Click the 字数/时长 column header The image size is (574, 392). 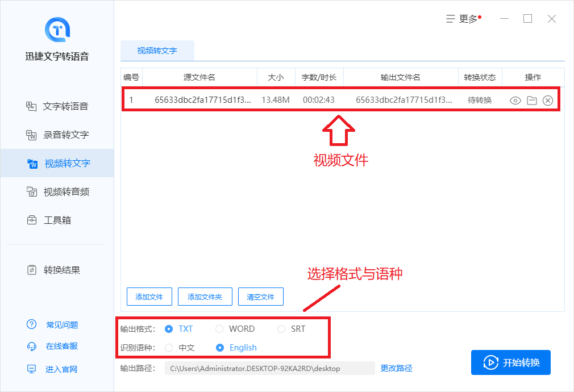[x=319, y=77]
